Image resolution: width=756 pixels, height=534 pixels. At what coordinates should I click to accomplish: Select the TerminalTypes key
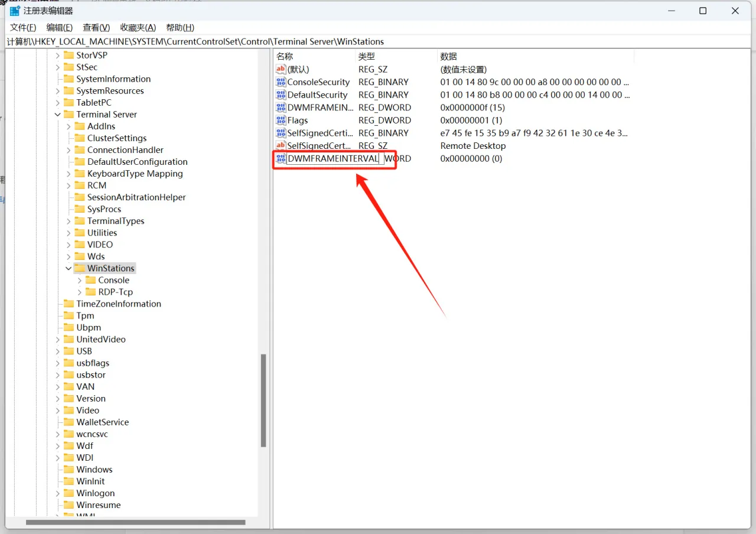click(116, 221)
